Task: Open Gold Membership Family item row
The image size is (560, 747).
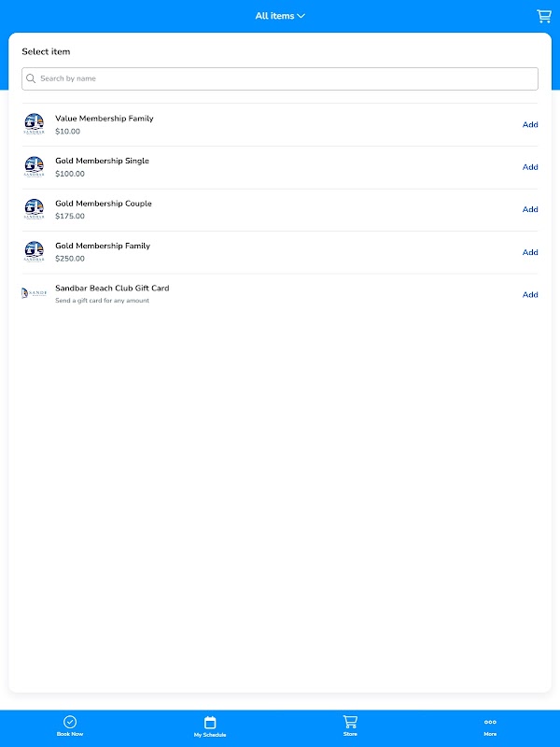Action: [x=280, y=252]
